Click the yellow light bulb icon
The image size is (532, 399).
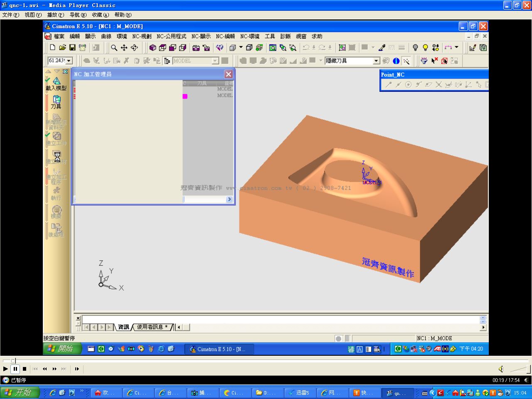pyautogui.click(x=425, y=47)
